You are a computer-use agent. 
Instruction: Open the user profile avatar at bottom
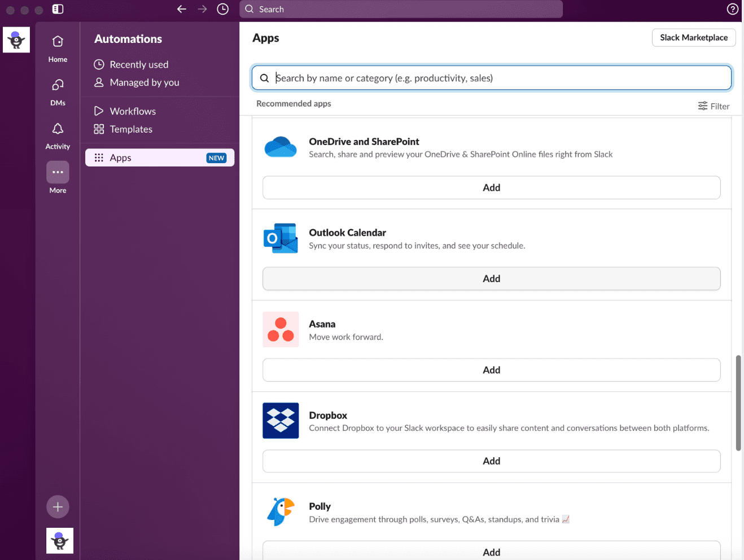[x=60, y=541]
